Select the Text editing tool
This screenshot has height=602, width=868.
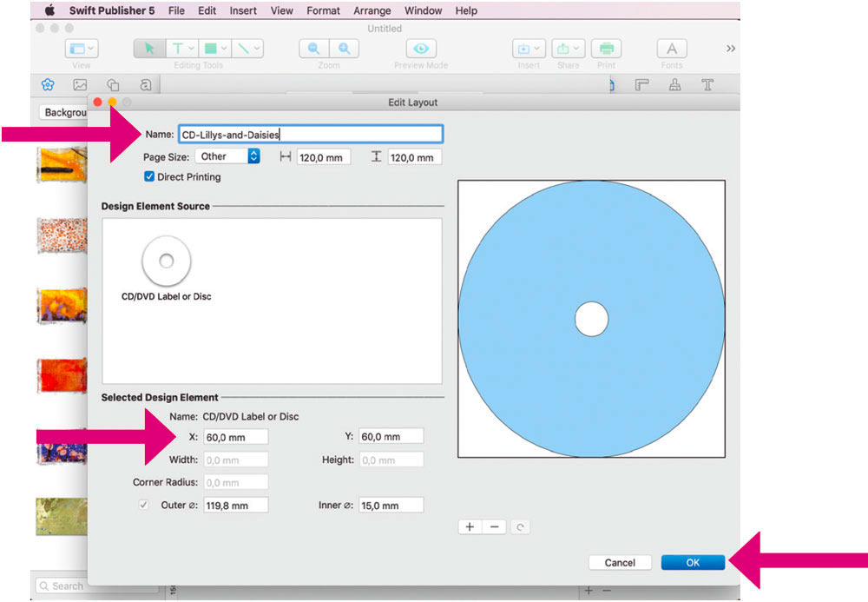point(177,49)
